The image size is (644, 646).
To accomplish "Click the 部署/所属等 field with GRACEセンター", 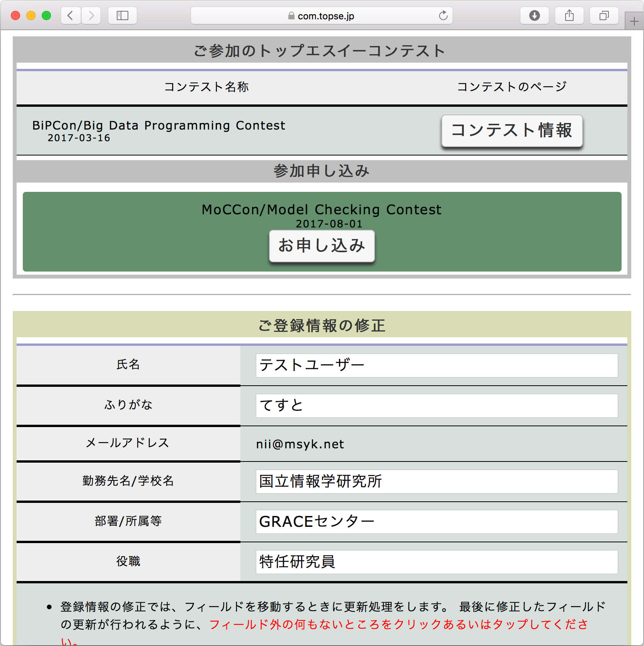I will [436, 522].
